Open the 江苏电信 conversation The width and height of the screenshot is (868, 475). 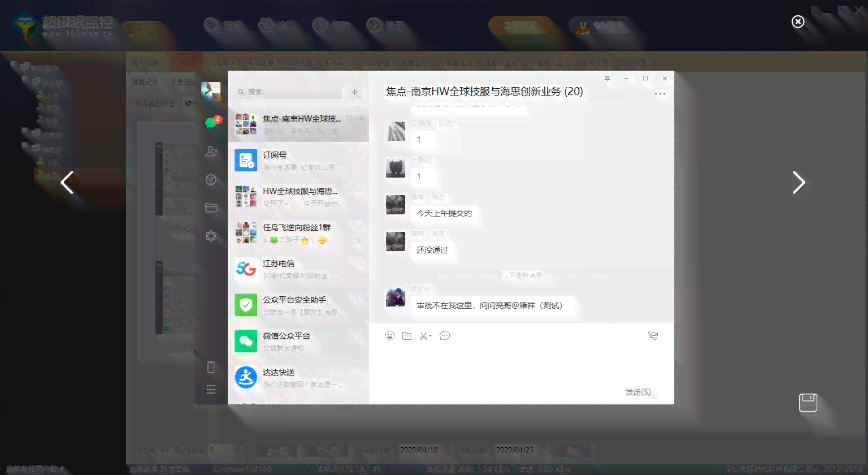point(298,269)
